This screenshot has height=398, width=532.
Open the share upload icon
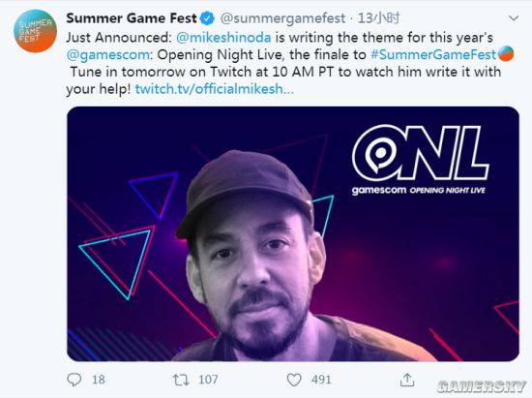click(x=407, y=380)
